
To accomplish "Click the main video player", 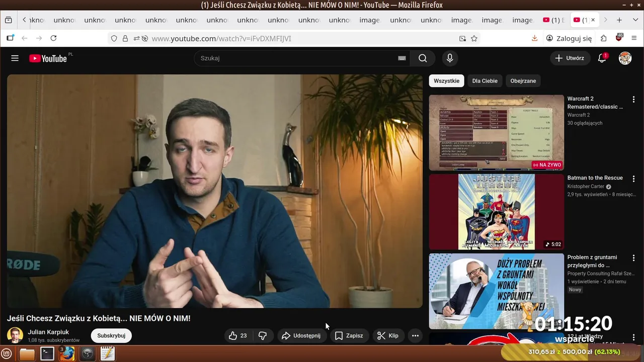I will coord(215,191).
